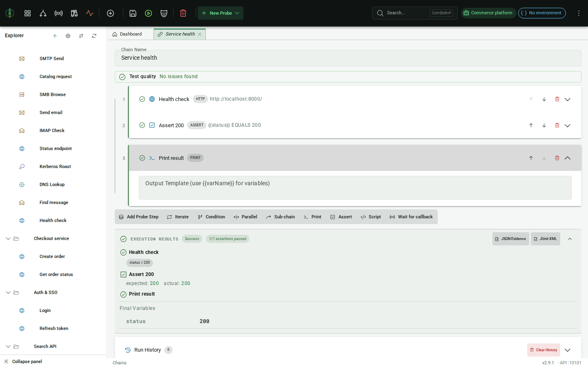Viewport: 588px width, 368px height.
Task: Move the Assert 200 step up
Action: click(x=531, y=125)
